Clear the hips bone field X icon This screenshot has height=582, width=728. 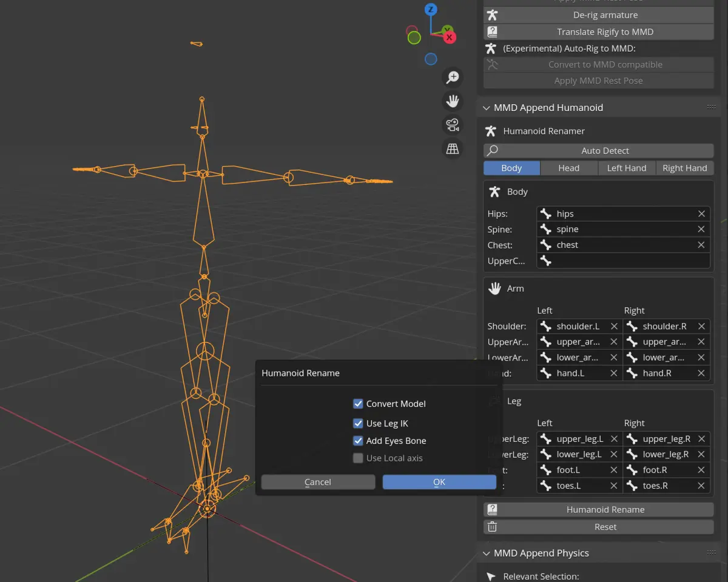(701, 214)
